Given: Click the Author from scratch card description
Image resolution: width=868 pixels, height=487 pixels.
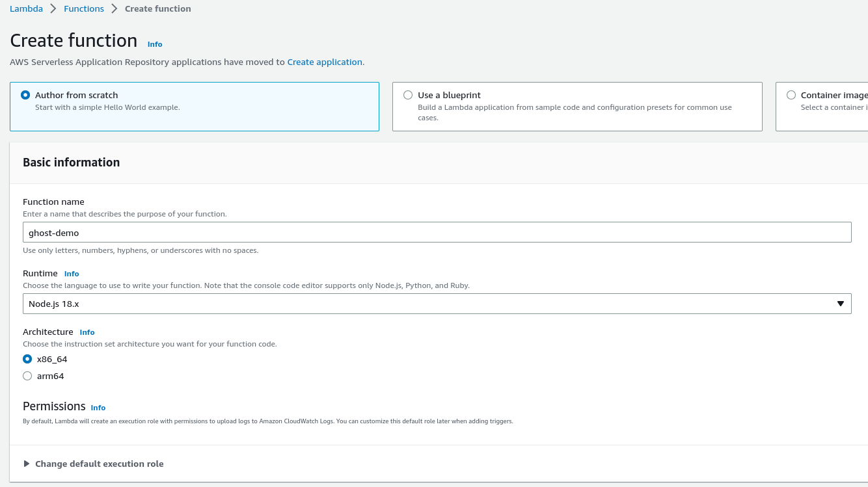Looking at the screenshot, I should point(107,107).
